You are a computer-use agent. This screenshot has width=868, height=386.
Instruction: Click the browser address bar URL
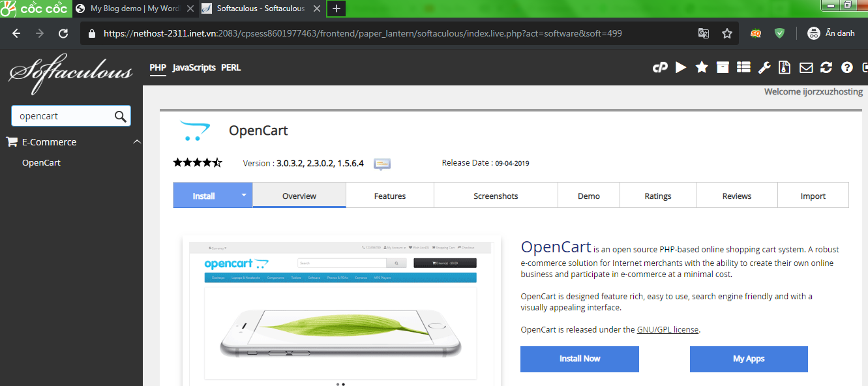pos(363,33)
